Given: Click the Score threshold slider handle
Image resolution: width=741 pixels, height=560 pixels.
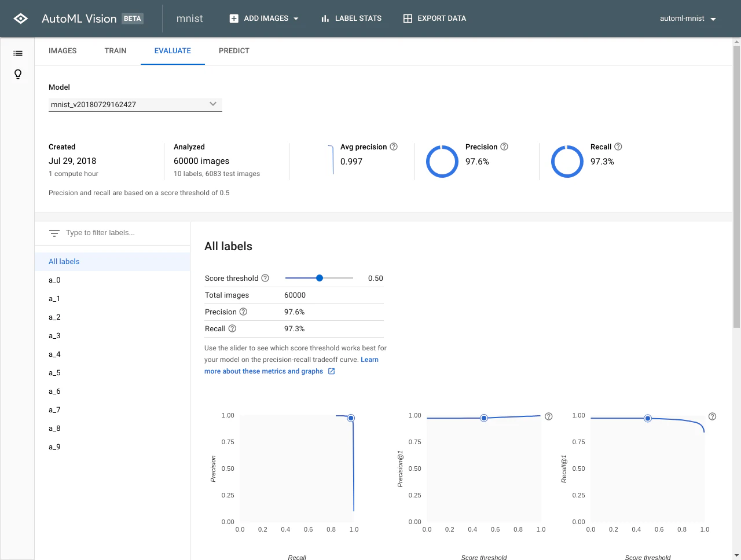Looking at the screenshot, I should click(x=320, y=278).
